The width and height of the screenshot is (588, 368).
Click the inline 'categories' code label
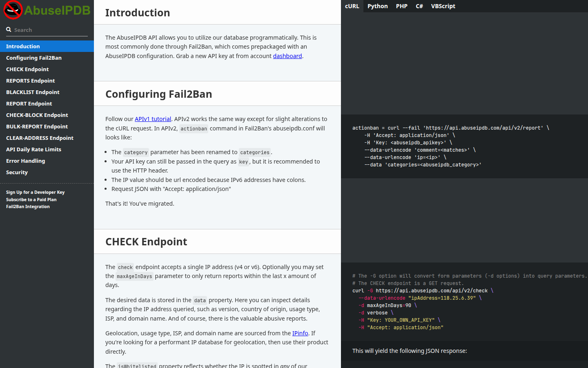[x=255, y=153]
